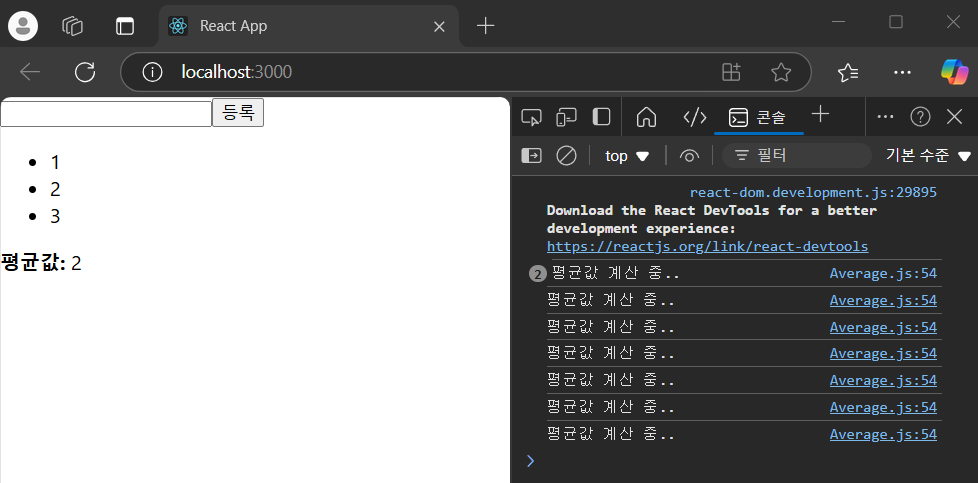Add more tools with plus icon in DevTools
The width and height of the screenshot is (978, 483).
pyautogui.click(x=821, y=114)
